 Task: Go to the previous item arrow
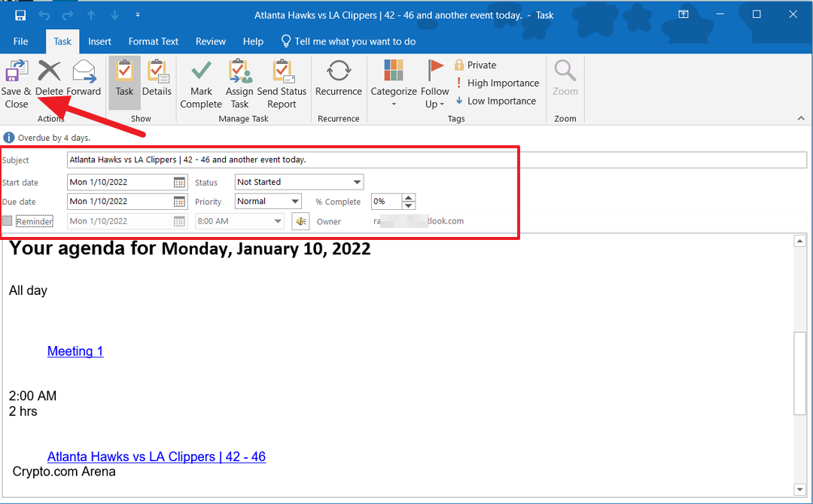click(x=91, y=15)
